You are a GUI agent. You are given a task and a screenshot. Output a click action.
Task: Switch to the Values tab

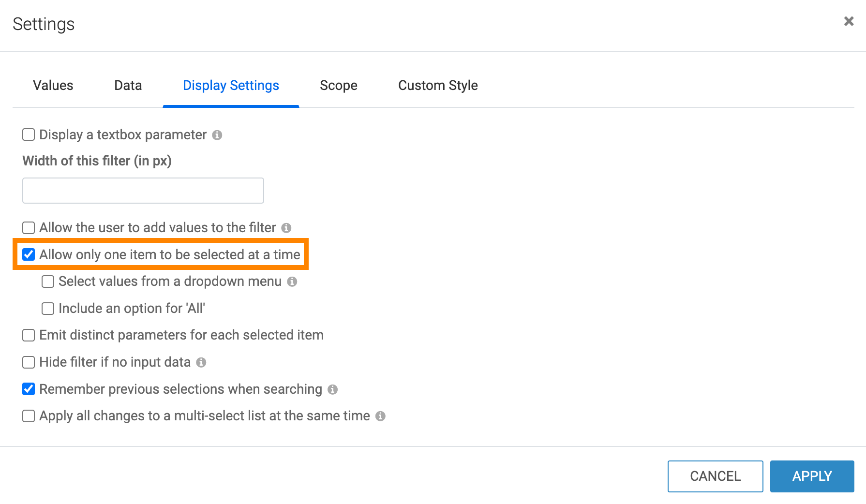coord(53,86)
